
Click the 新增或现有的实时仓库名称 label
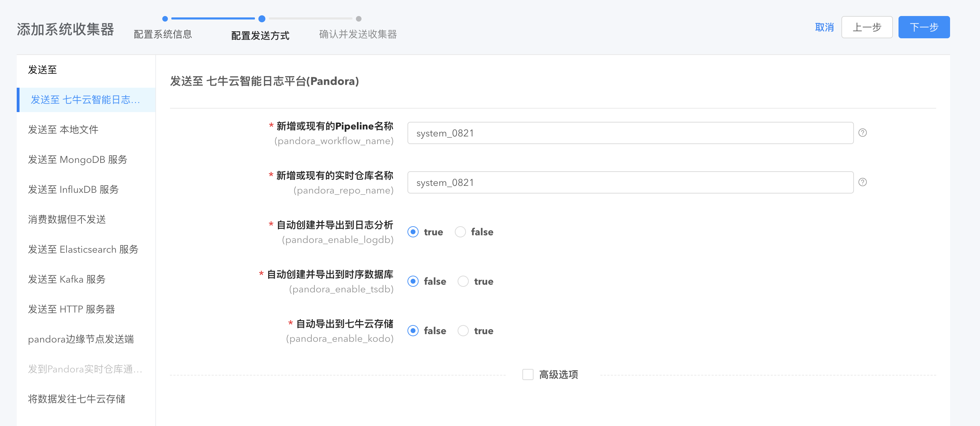335,176
